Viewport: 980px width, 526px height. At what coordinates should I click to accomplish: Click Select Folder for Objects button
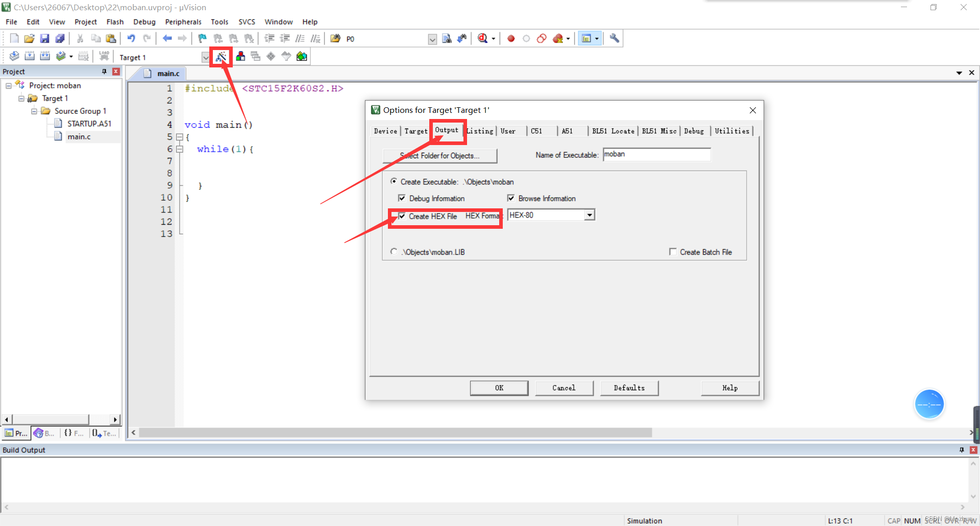coord(439,156)
